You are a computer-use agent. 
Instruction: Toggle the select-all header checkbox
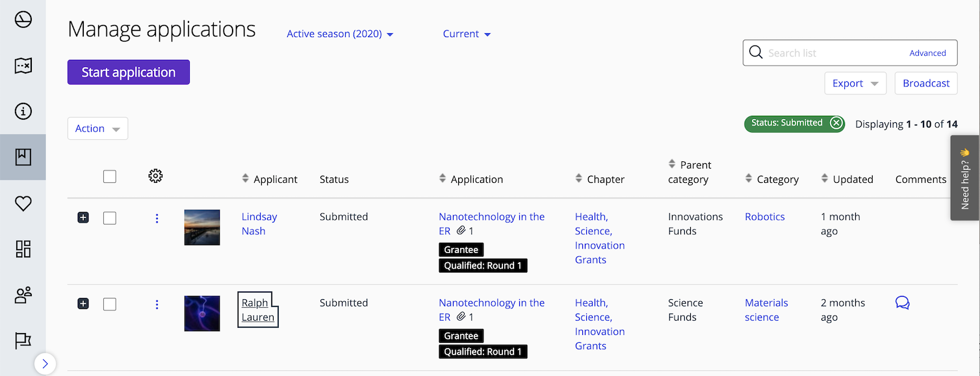(110, 176)
